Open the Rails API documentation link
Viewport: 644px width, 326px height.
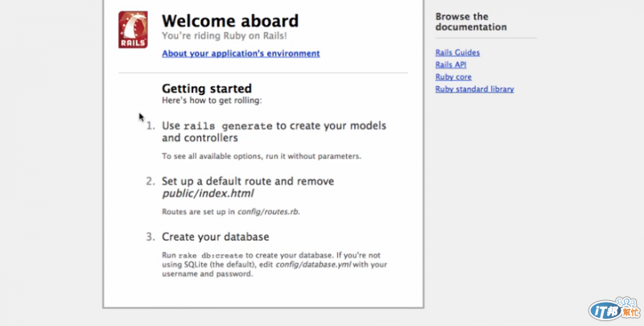[x=451, y=64]
